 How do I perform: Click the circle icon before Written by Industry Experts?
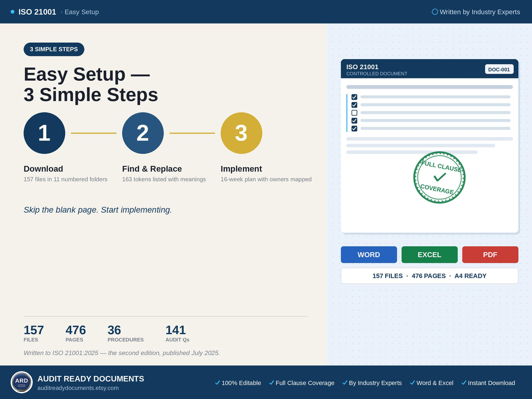435,12
